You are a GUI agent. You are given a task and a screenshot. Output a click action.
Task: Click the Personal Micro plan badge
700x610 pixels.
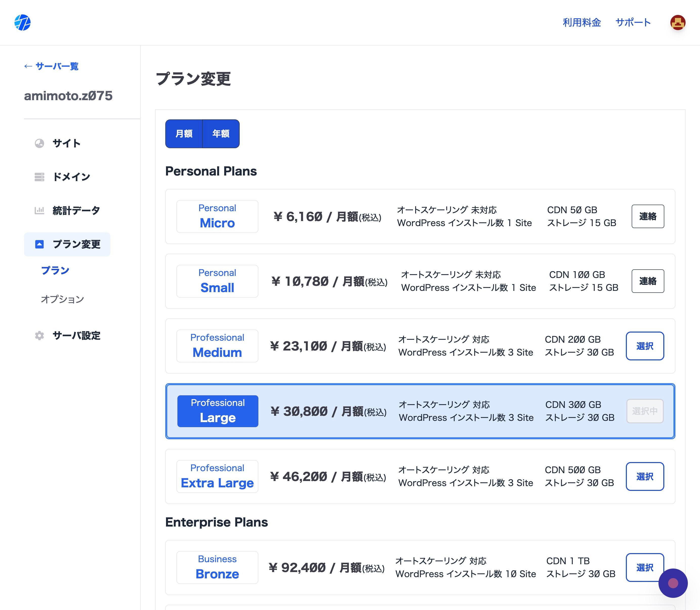(217, 216)
